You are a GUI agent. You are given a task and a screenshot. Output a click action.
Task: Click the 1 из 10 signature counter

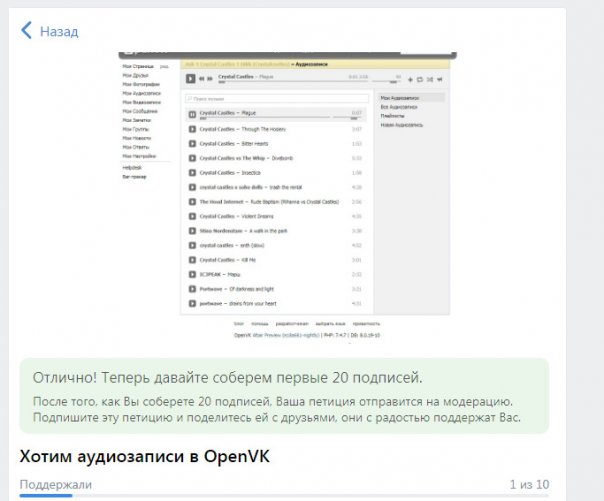[x=530, y=484]
